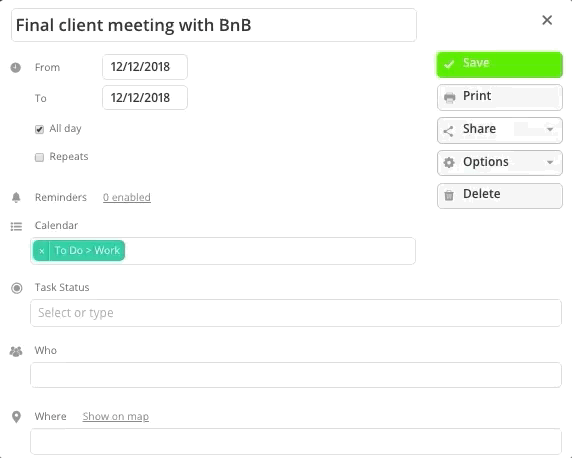Click the From date field

point(145,67)
